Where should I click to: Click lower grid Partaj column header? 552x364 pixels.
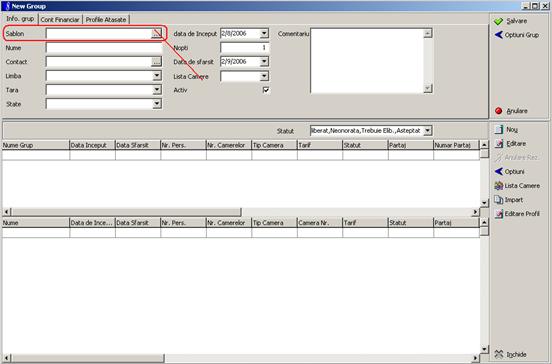tap(456, 223)
